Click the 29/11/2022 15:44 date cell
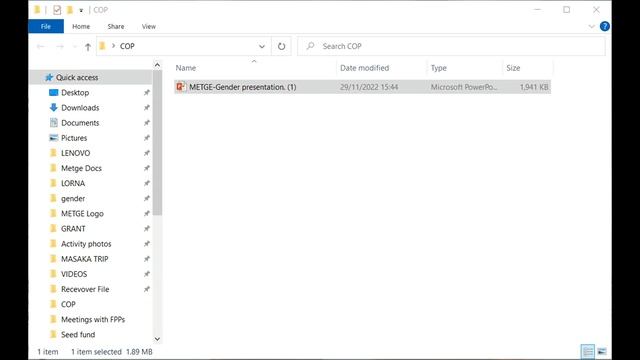 click(x=369, y=87)
